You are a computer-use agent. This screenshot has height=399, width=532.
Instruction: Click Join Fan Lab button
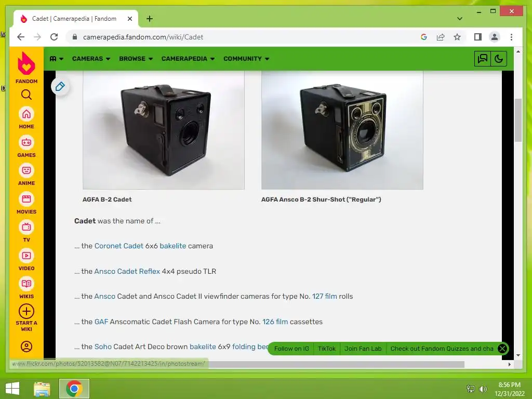363,349
